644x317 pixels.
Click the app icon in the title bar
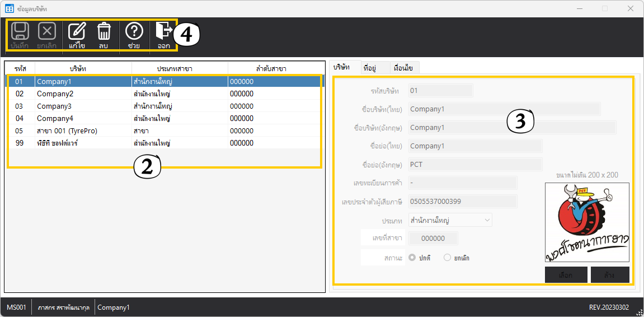coord(9,8)
